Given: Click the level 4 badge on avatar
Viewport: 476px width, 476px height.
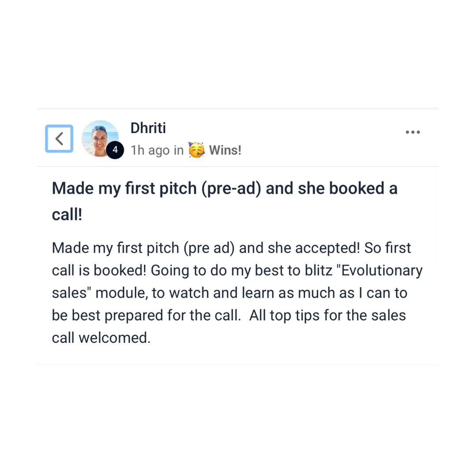Looking at the screenshot, I should click(x=115, y=150).
